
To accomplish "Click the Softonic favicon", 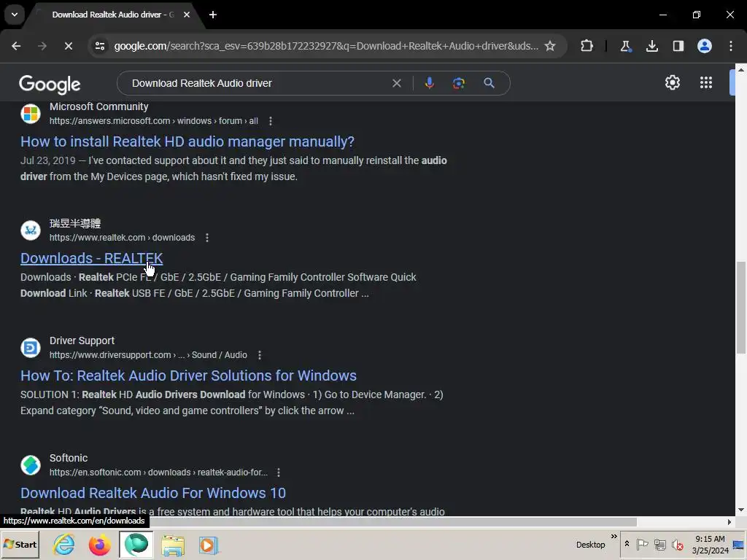I will [x=31, y=465].
